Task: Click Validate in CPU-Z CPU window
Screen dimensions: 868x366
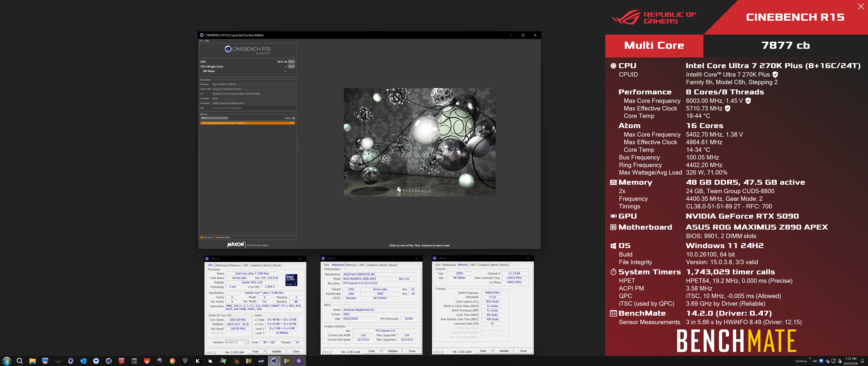Action: coord(276,351)
